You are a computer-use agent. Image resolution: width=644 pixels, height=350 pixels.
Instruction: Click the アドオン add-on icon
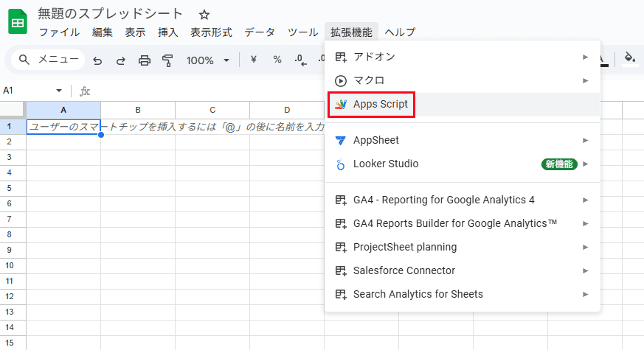click(x=341, y=57)
